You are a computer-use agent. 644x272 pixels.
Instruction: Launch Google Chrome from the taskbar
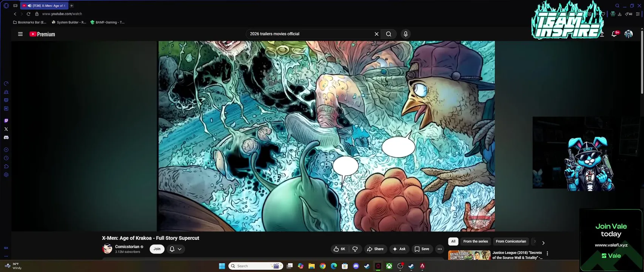322,266
